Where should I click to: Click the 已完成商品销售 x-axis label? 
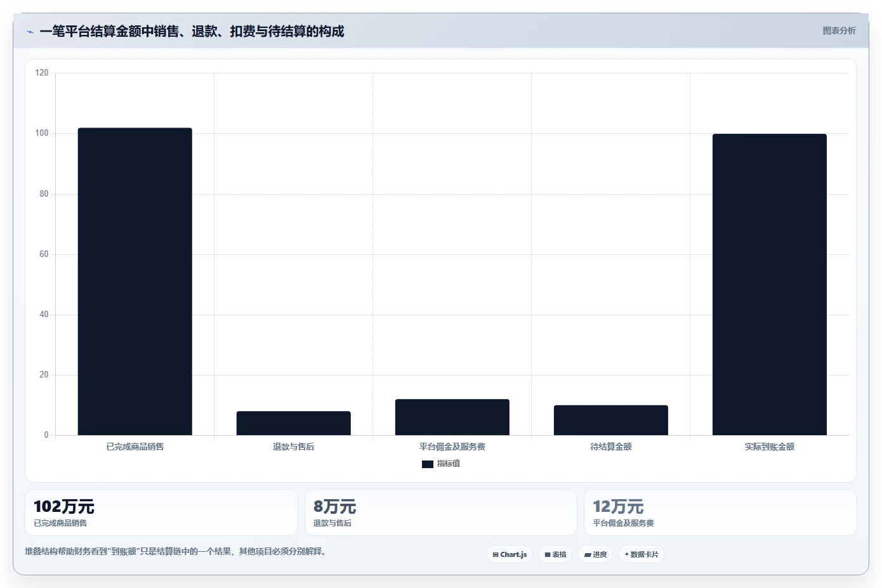click(135, 447)
